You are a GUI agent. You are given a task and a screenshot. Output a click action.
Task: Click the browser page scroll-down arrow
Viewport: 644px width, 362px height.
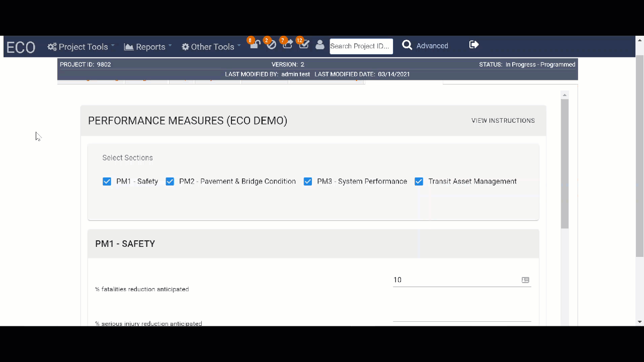point(639,322)
